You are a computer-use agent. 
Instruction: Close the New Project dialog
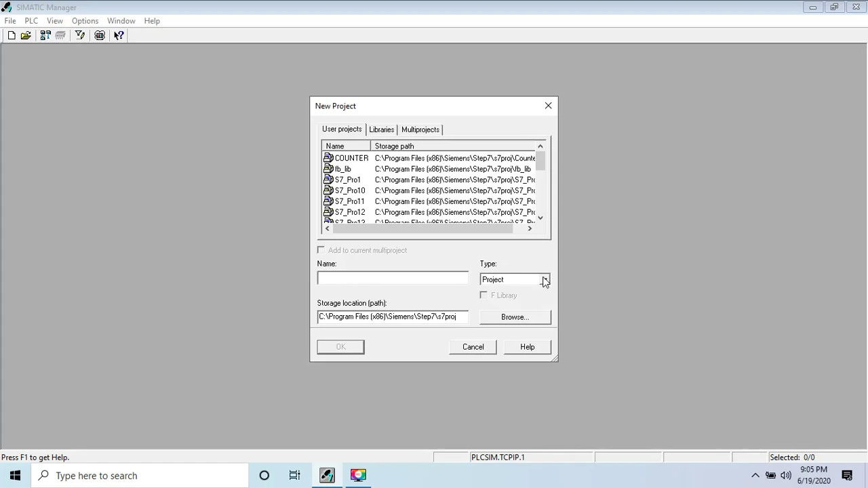548,106
